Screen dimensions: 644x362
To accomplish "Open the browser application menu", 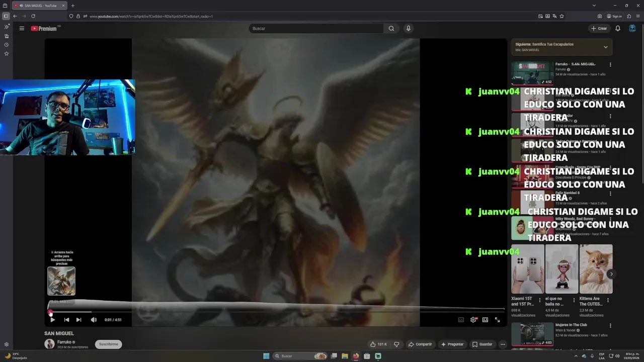I will click(x=638, y=16).
